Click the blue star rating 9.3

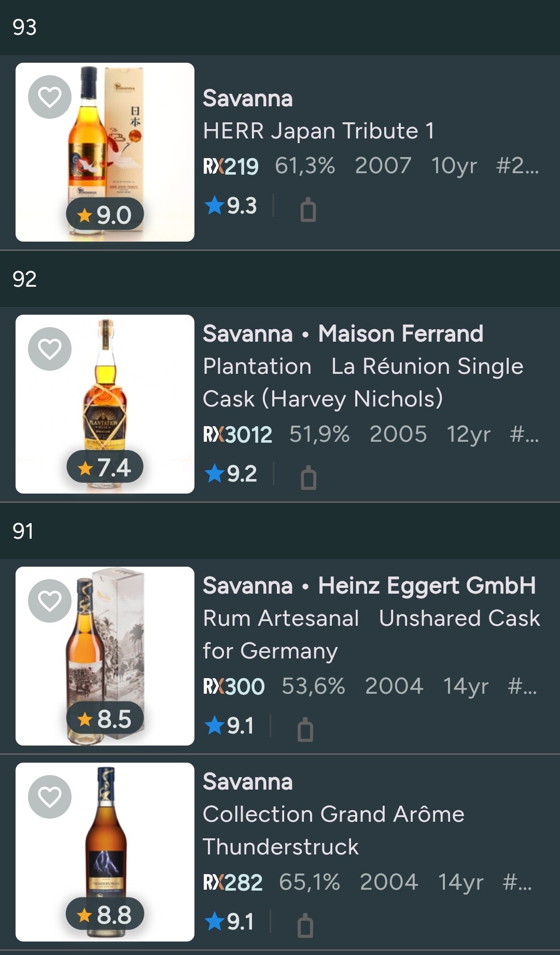pyautogui.click(x=231, y=206)
